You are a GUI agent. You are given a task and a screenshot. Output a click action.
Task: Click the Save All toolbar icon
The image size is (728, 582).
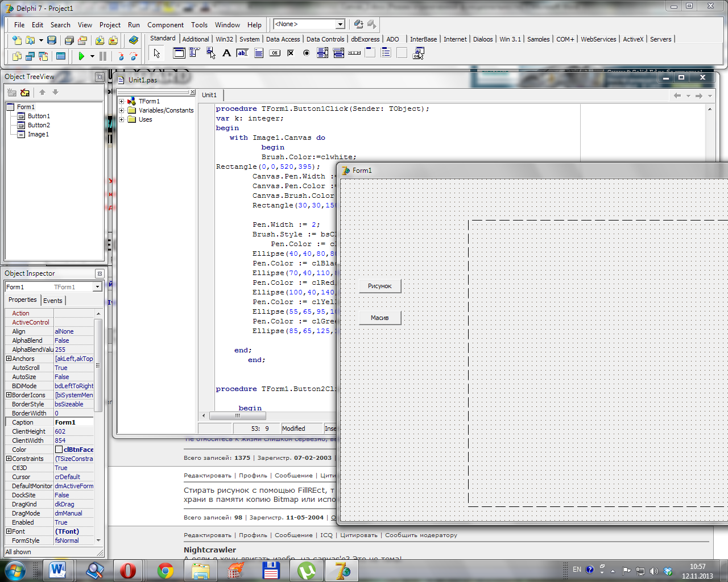pyautogui.click(x=69, y=40)
